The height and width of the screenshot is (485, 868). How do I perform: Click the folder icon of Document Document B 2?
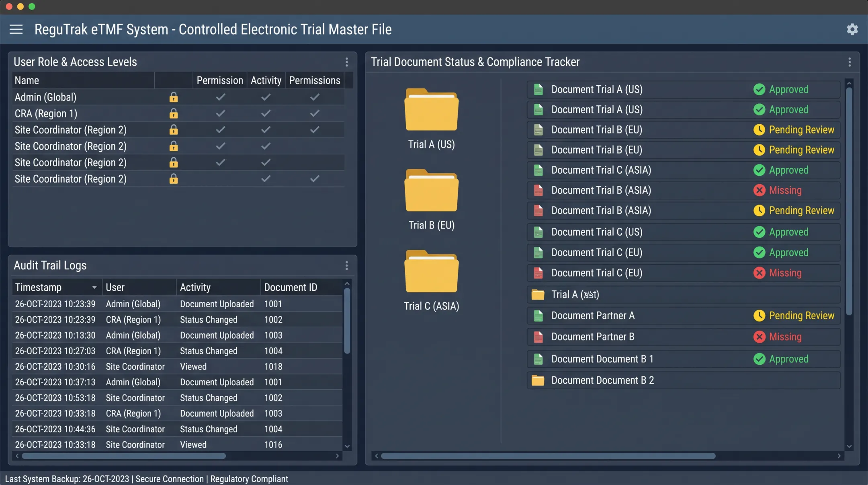538,380
